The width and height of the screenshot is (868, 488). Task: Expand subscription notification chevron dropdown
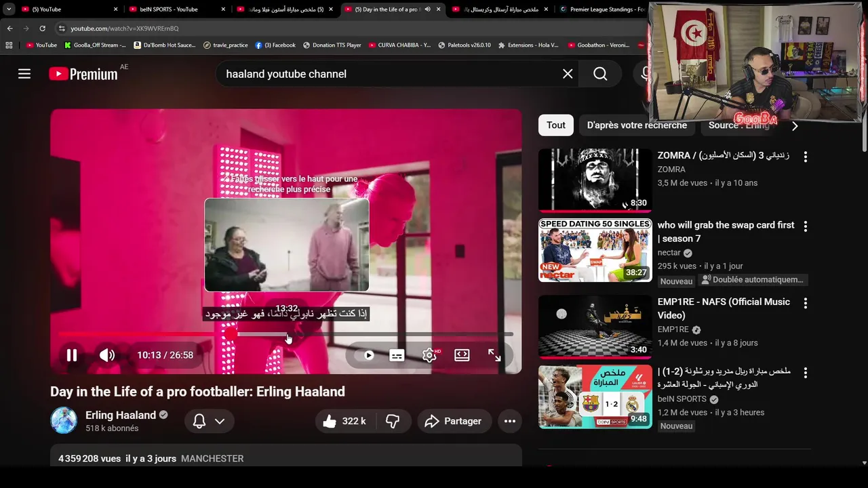pyautogui.click(x=220, y=421)
